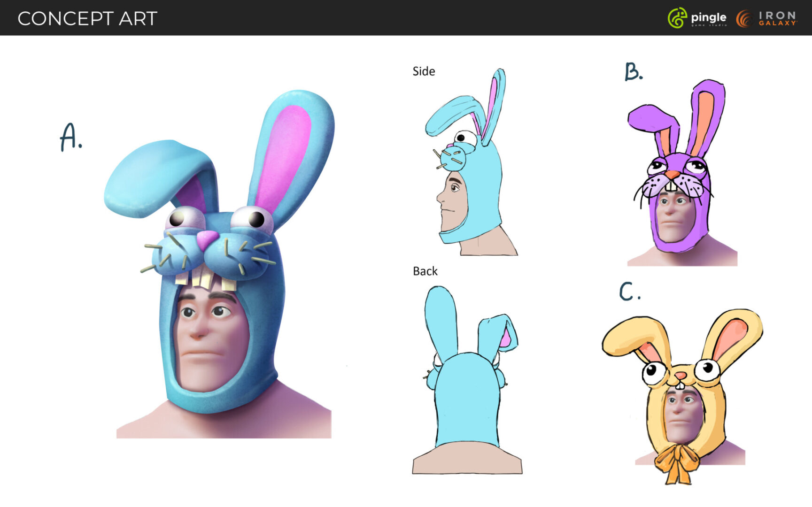The image size is (812, 507).
Task: Click the handwritten "A." label
Action: [70, 137]
